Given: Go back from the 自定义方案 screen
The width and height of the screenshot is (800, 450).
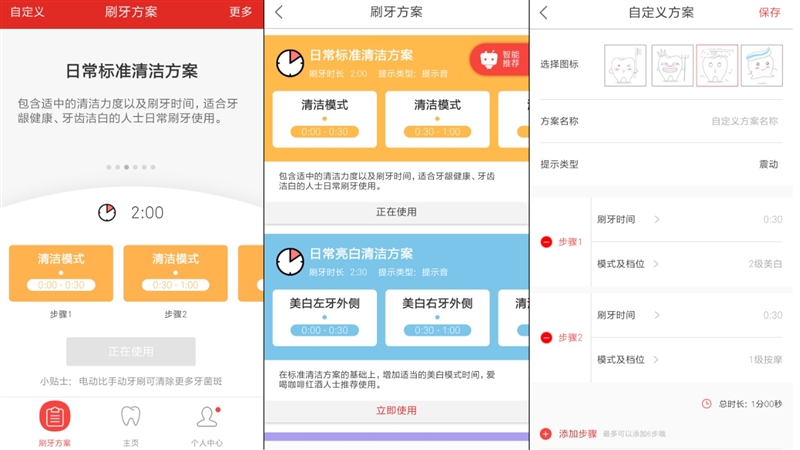Looking at the screenshot, I should pos(544,12).
